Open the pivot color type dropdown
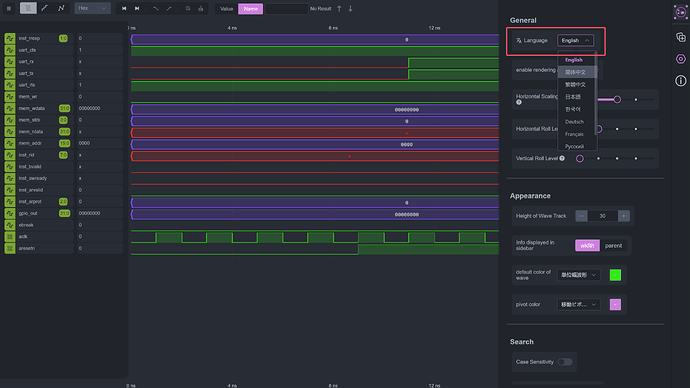Viewport: 690px width, 388px height. click(x=578, y=304)
